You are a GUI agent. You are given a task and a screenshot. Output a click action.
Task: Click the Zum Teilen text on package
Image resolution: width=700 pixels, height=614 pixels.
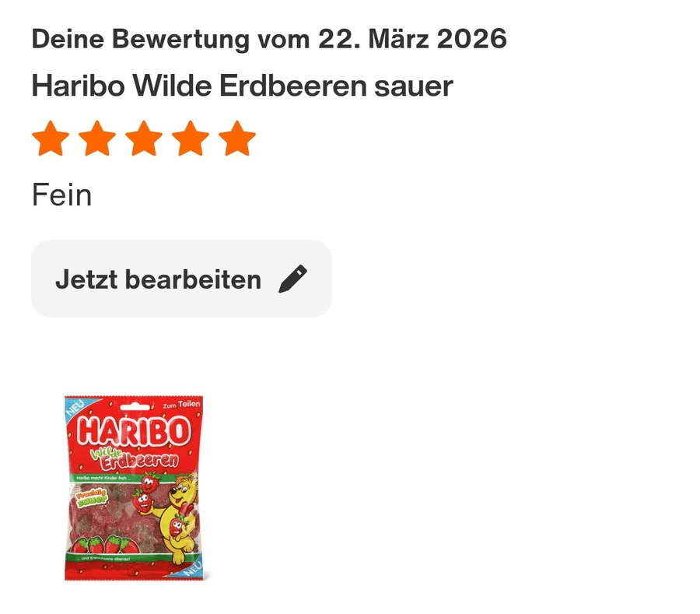click(x=181, y=405)
